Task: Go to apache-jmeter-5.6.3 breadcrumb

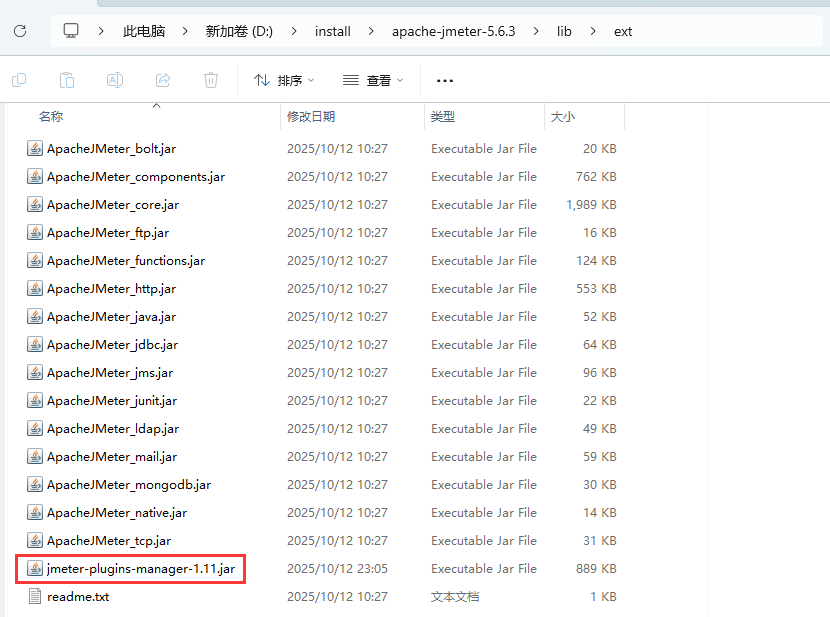Action: 454,31
